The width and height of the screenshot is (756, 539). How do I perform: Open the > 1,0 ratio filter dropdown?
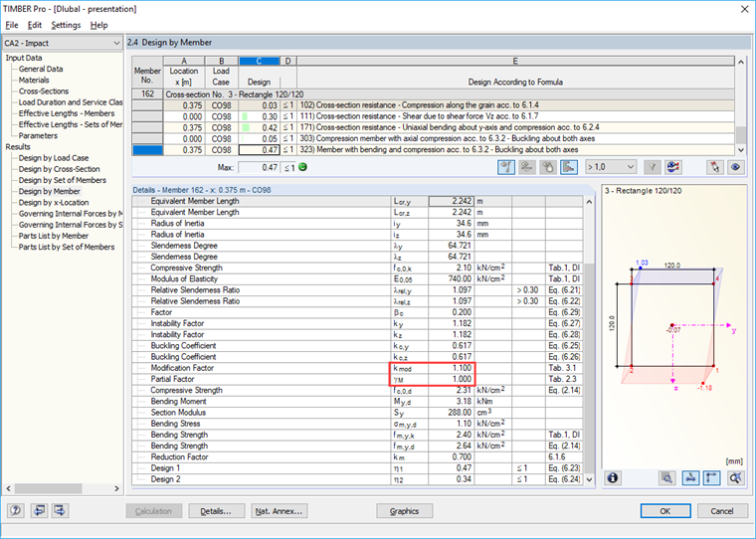(611, 167)
